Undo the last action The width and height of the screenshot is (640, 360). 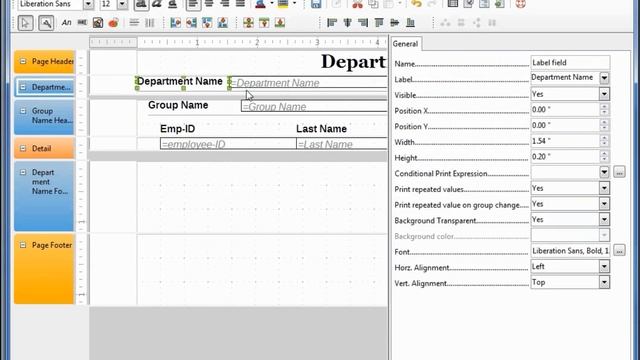(x=416, y=4)
